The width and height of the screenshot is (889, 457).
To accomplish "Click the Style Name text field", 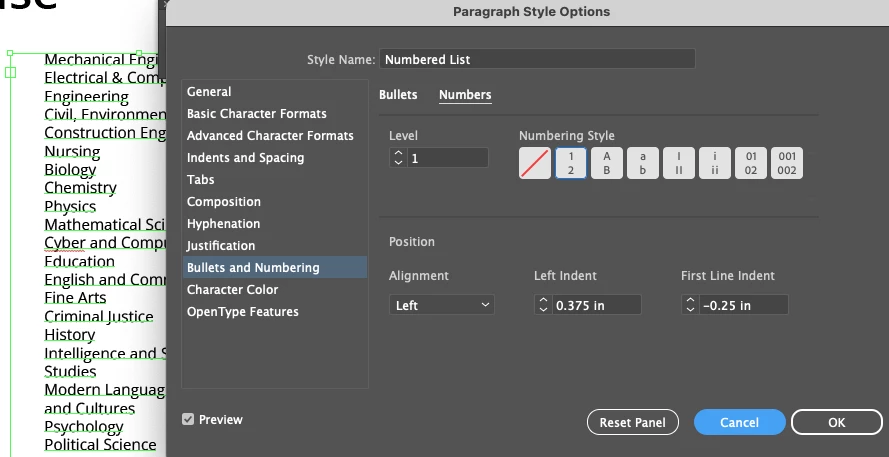I will 537,60.
